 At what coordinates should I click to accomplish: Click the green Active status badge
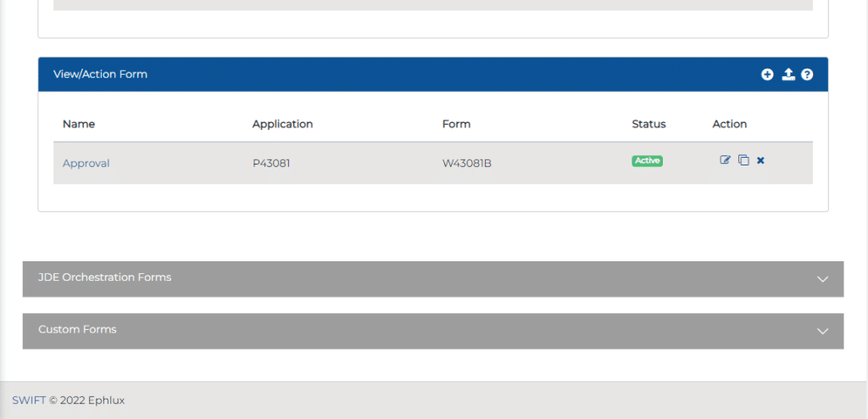(x=647, y=161)
